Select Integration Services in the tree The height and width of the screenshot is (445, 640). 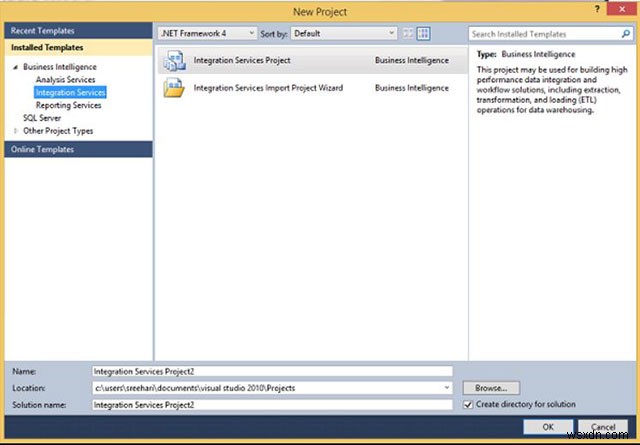pos(70,92)
